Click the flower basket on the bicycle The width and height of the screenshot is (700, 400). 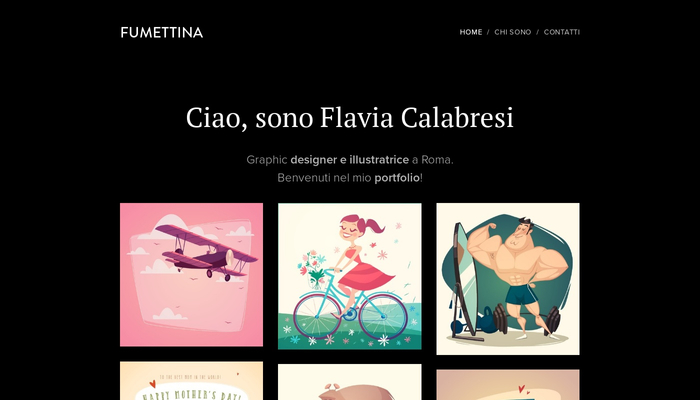312,269
